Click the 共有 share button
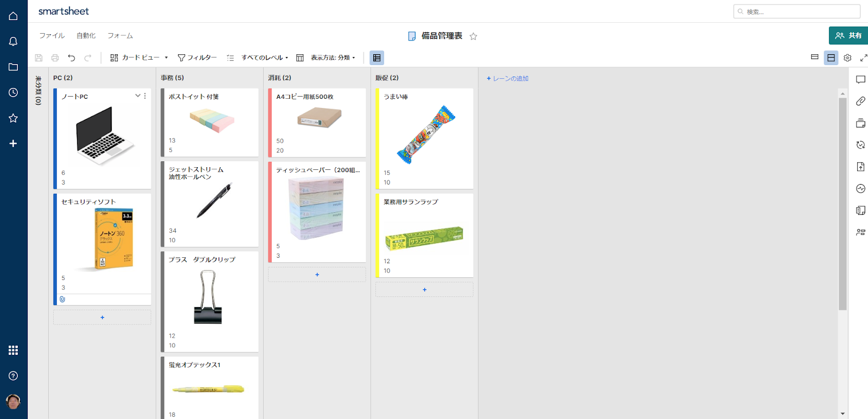Viewport: 868px width, 419px height. point(848,35)
